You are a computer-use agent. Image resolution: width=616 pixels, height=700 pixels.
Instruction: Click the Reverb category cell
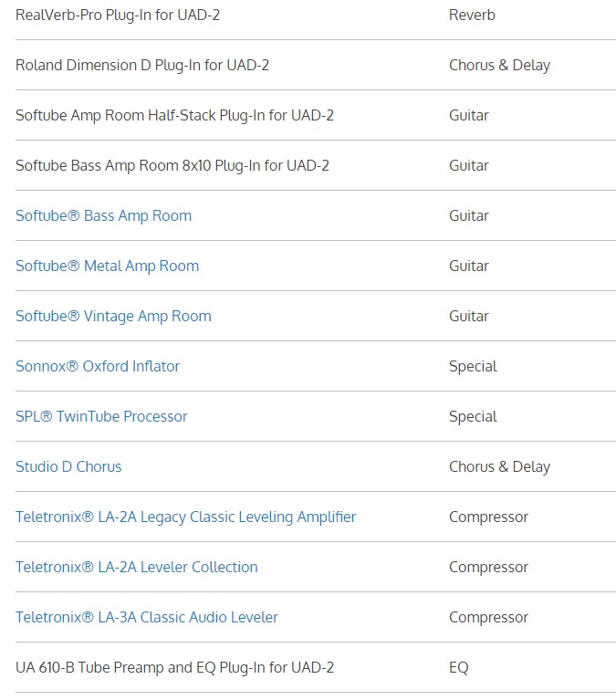472,16
